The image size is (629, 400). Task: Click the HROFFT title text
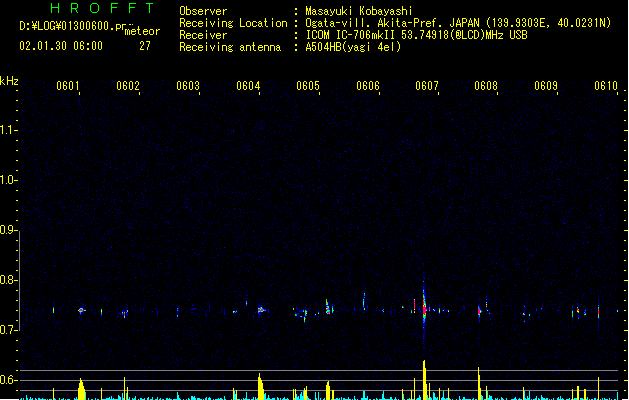[102, 8]
